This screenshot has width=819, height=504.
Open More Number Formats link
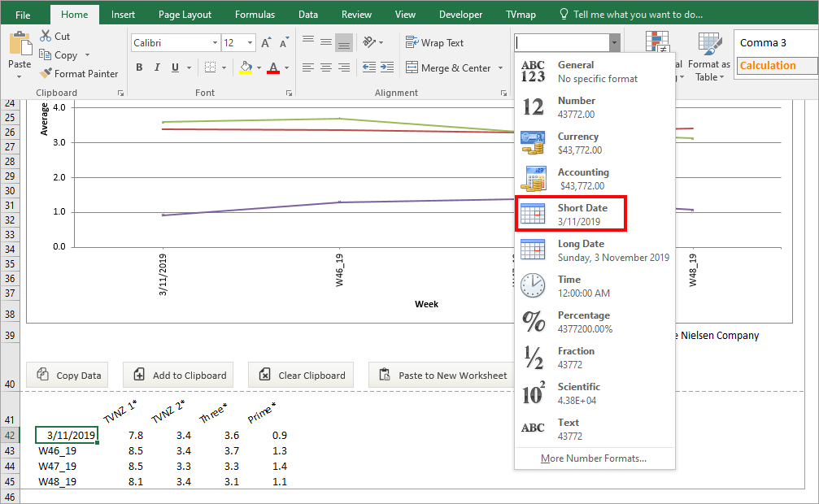click(594, 458)
